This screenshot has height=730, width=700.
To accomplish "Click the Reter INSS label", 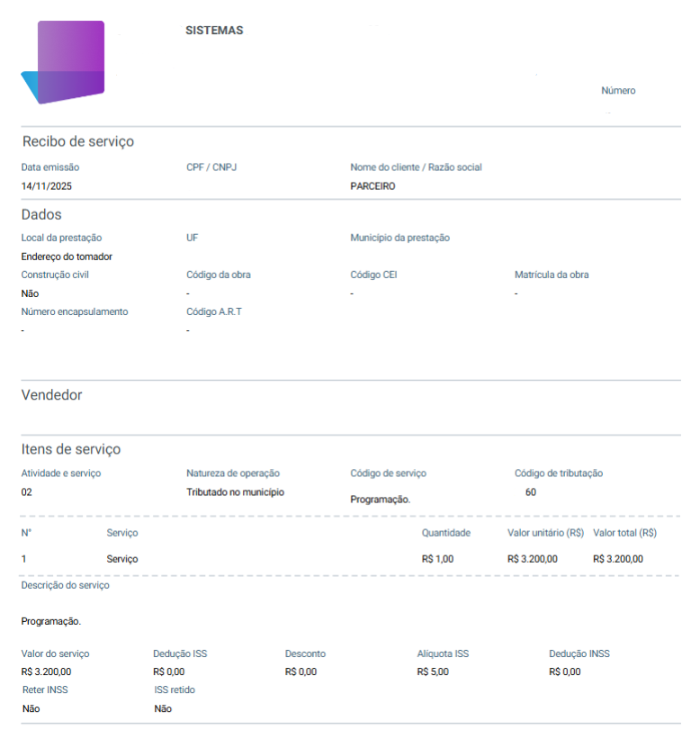I will coord(45,690).
